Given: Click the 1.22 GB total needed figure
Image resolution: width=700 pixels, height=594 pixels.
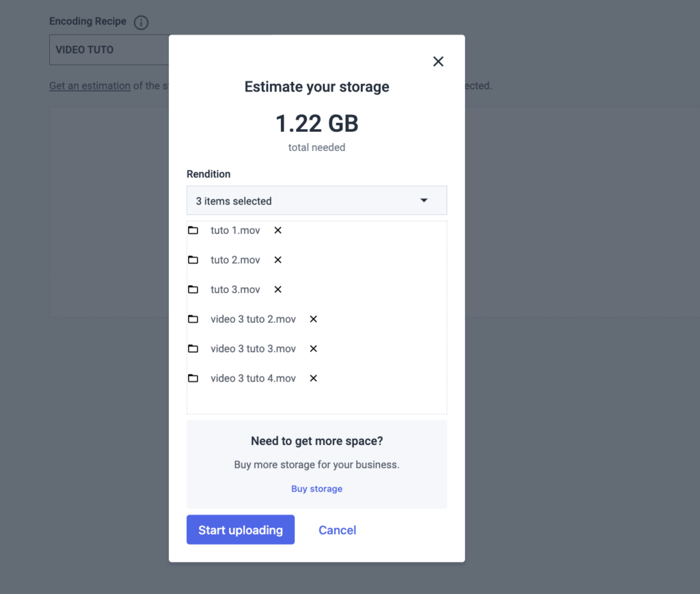Looking at the screenshot, I should pos(317,124).
